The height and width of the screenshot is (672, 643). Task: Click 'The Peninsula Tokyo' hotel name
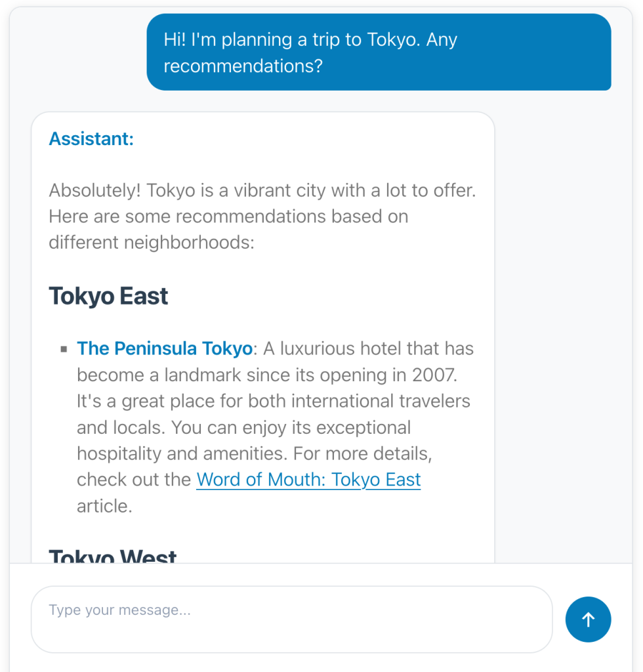165,348
